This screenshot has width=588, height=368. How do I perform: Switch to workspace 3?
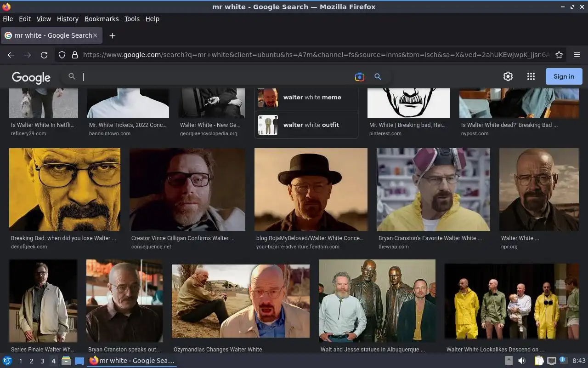pos(42,361)
